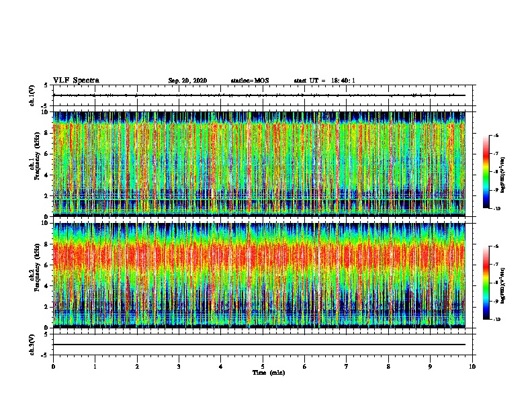The height and width of the screenshot is (411, 532).
Task: Click the "VLF Spectra" plot title
Action: pyautogui.click(x=76, y=81)
